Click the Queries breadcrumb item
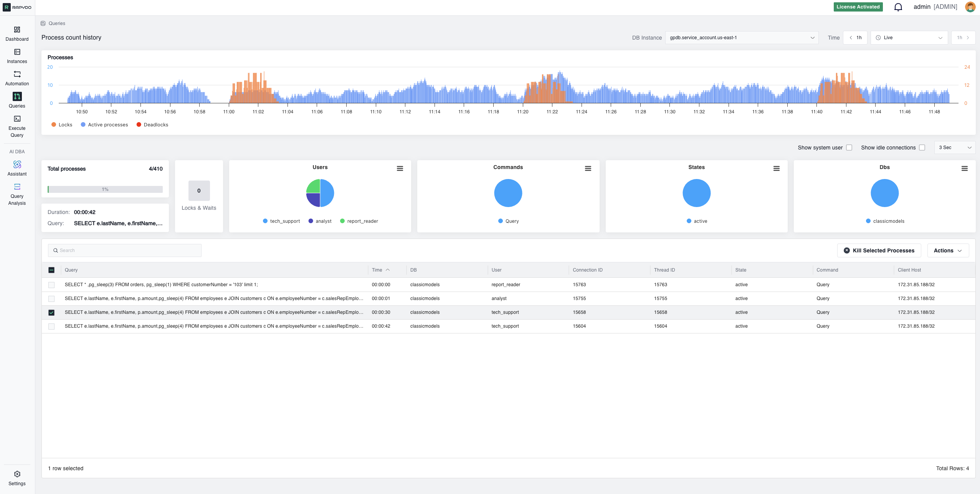Screen dimensions: 980x494 point(57,23)
